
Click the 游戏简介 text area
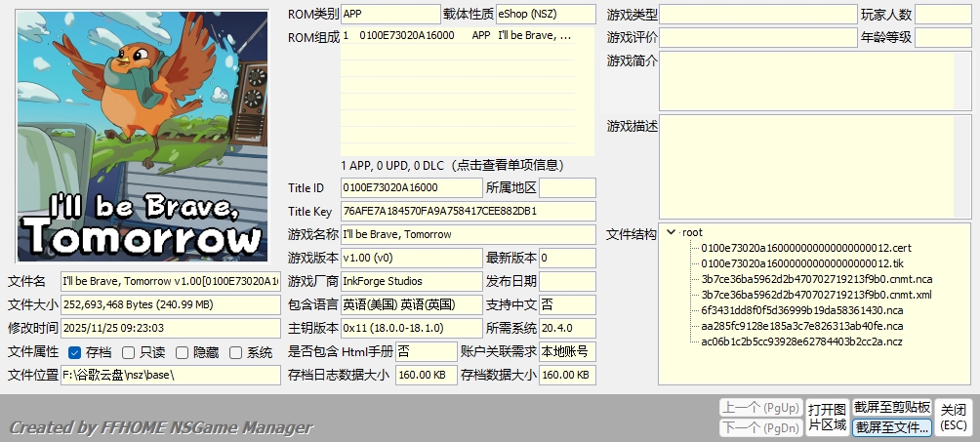pyautogui.click(x=806, y=81)
